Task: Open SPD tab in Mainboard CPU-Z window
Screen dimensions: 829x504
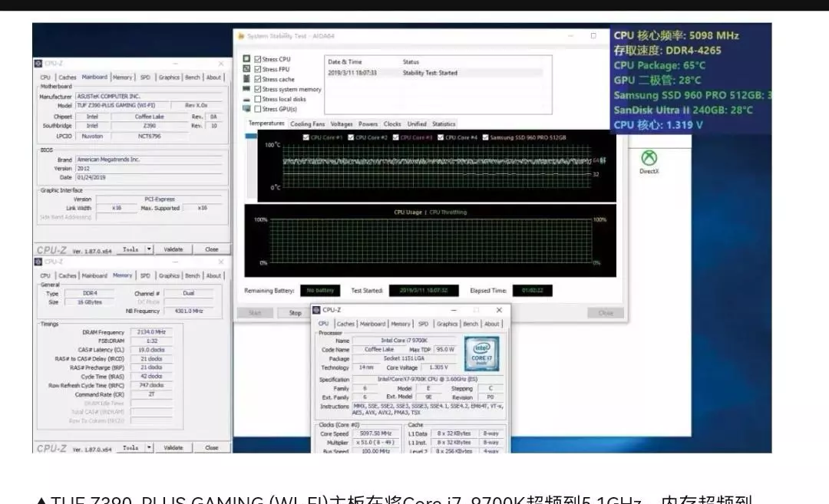Action: click(145, 77)
